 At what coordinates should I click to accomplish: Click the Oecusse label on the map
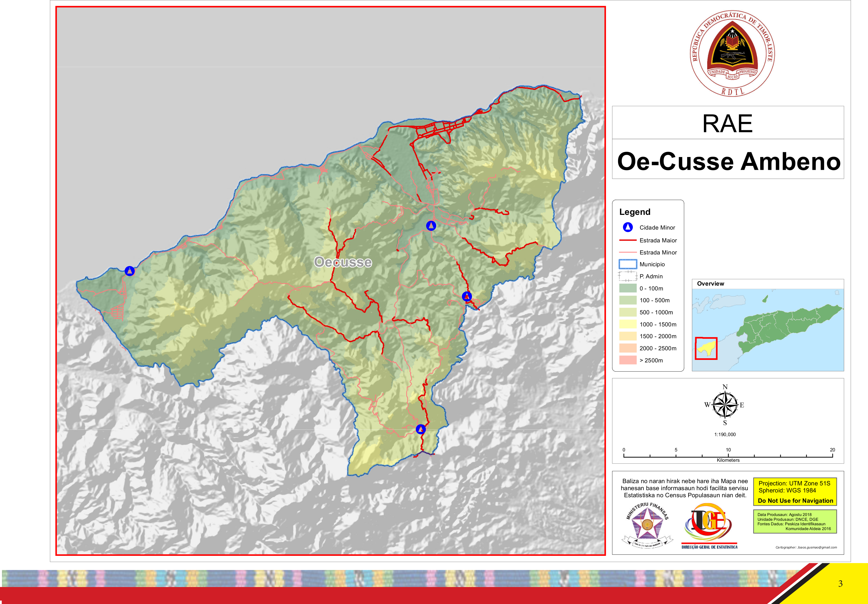342,262
